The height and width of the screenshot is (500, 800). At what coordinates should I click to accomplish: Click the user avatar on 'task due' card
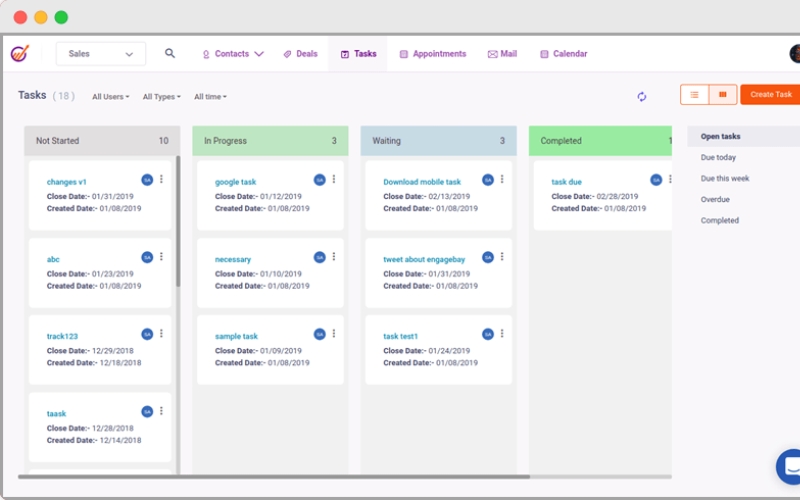tap(656, 180)
